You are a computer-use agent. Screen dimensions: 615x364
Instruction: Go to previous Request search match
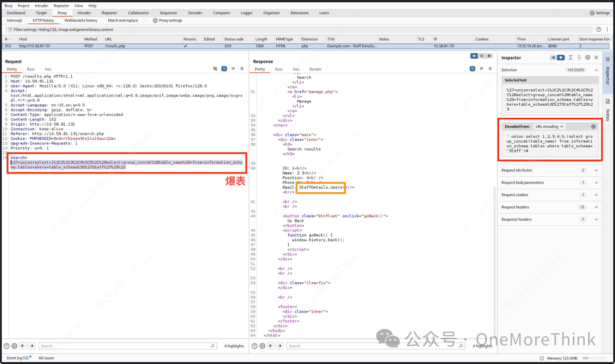23,346
